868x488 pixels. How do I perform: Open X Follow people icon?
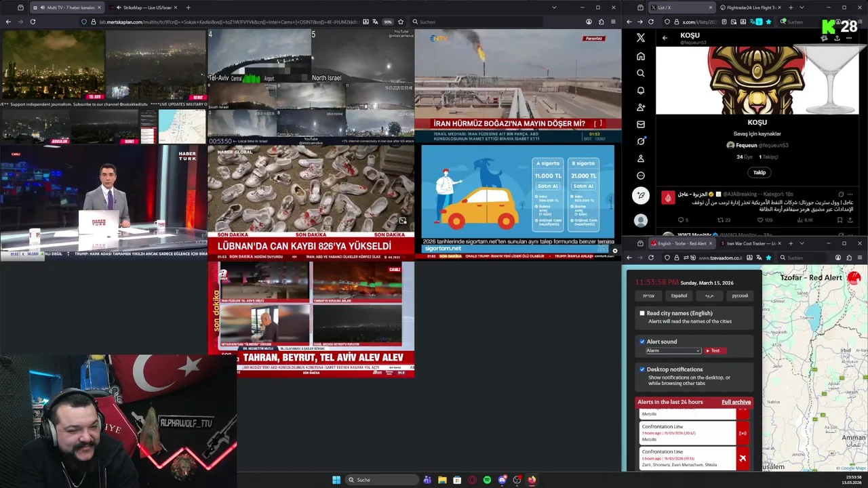click(641, 107)
